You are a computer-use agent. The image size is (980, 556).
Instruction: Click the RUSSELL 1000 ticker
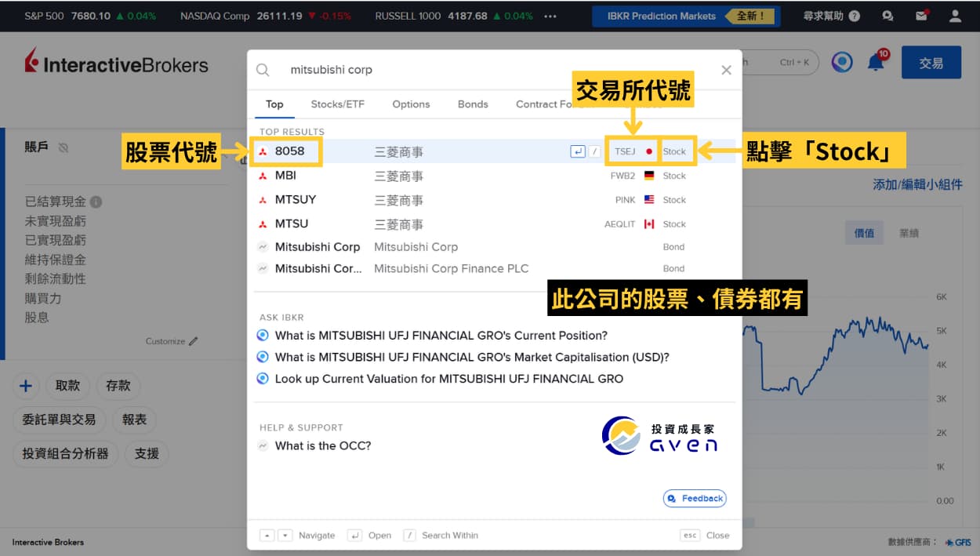tap(454, 16)
